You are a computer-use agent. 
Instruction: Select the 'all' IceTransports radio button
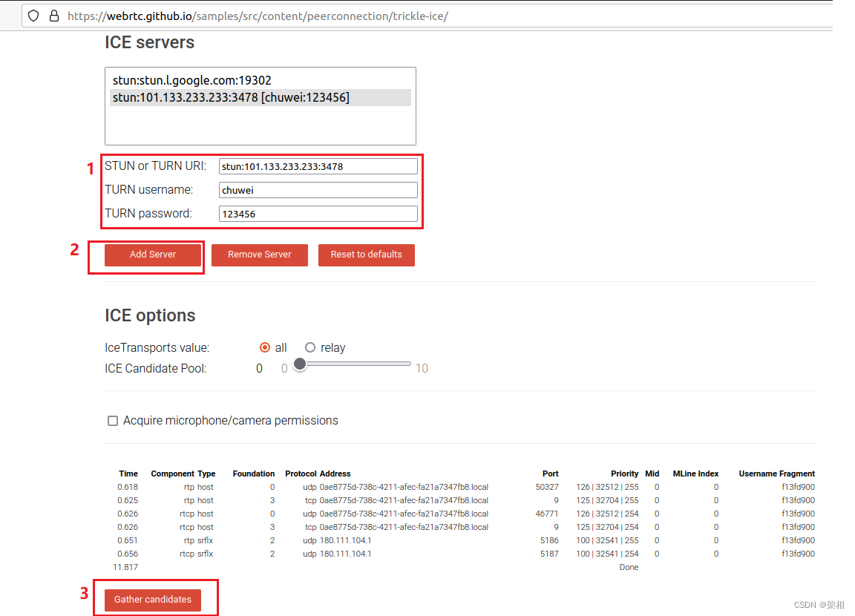coord(265,348)
